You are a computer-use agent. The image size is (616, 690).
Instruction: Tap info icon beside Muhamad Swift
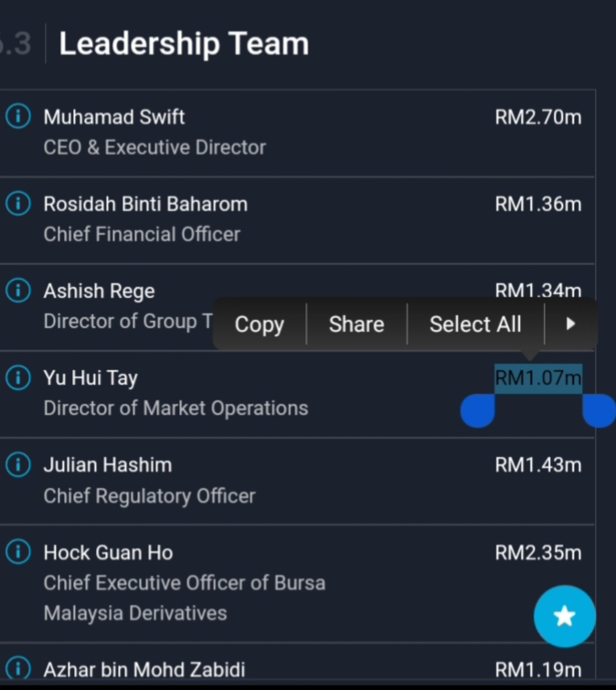point(17,117)
